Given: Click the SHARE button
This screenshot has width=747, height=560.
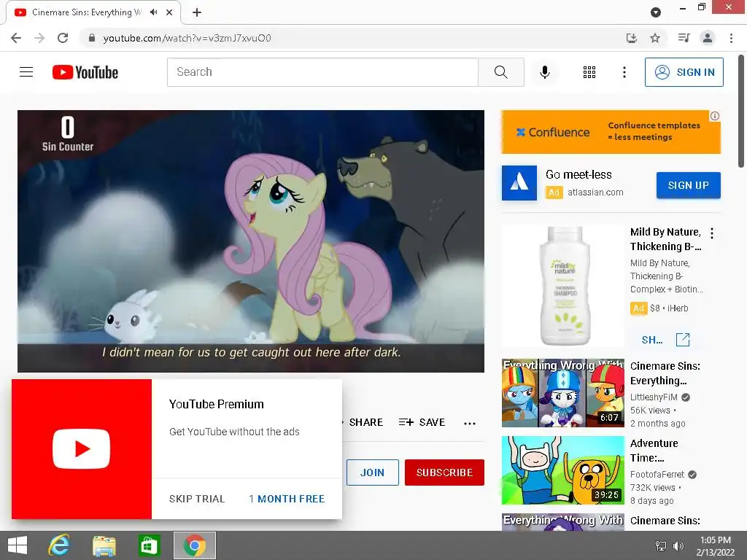Looking at the screenshot, I should 365,422.
